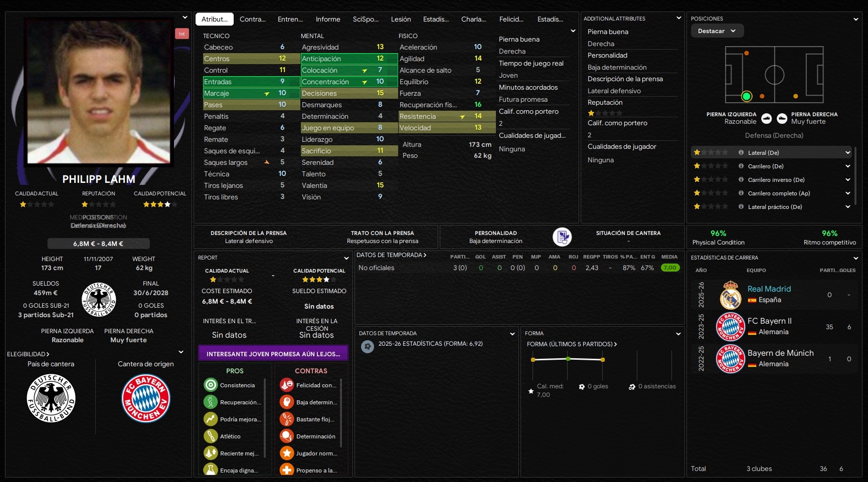Viewport: 868px width, 482px height.
Task: Switch to the Lesión tab
Action: (401, 19)
